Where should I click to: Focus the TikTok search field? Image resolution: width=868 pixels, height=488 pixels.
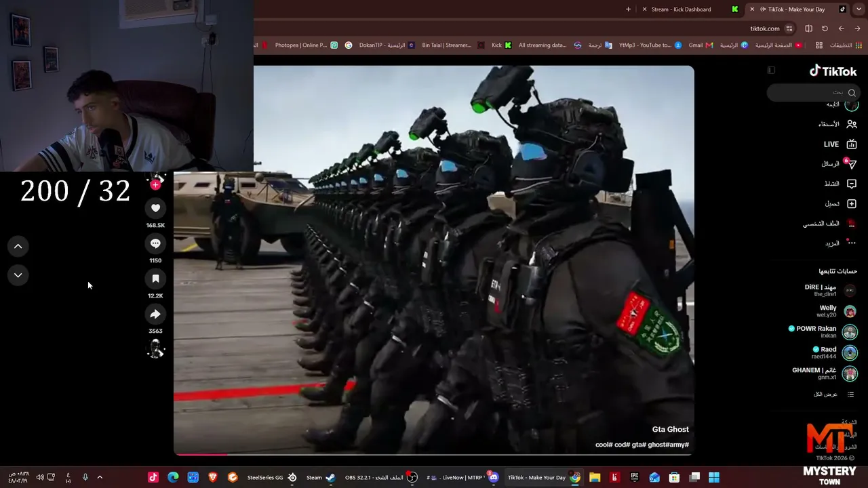click(x=812, y=92)
